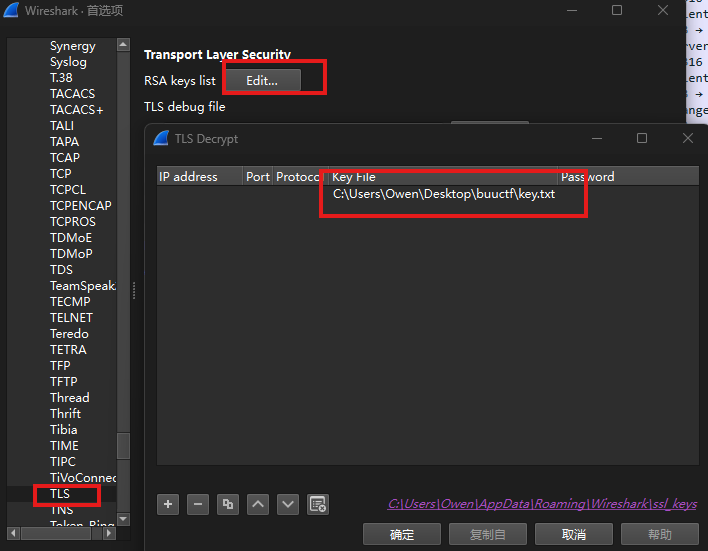Remove the selected key entry
Viewport: 708px width, 551px height.
point(198,504)
